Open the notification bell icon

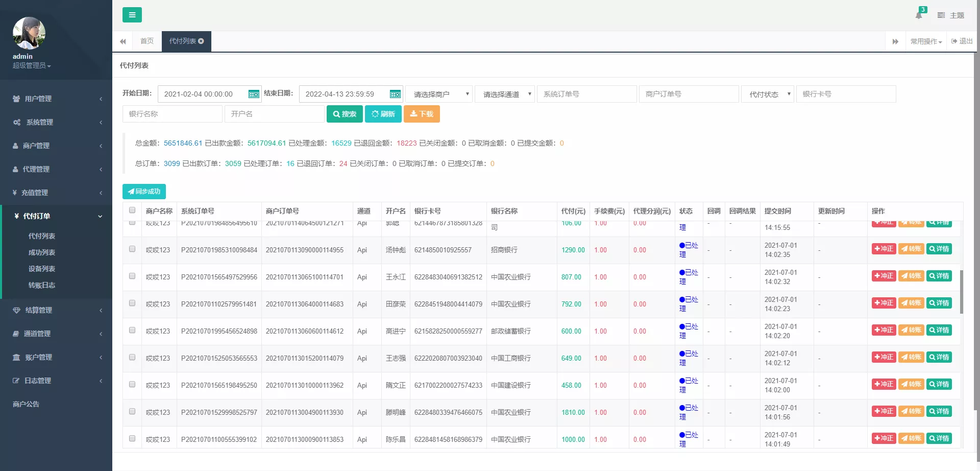point(919,15)
